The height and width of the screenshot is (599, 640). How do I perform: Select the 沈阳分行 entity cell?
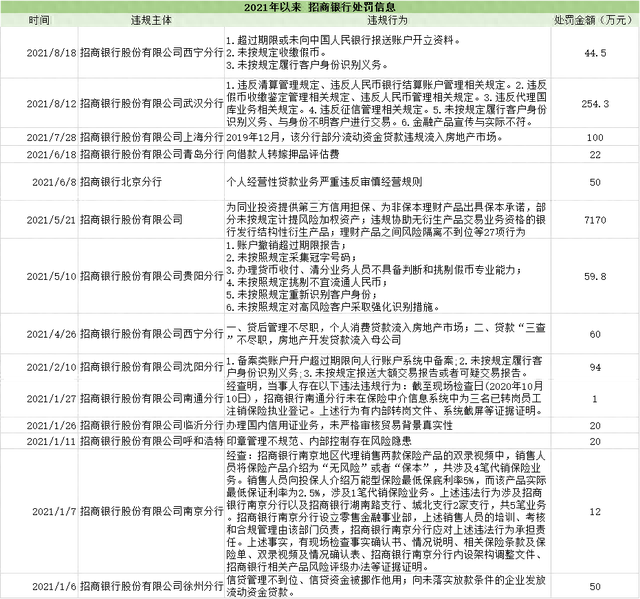click(151, 367)
